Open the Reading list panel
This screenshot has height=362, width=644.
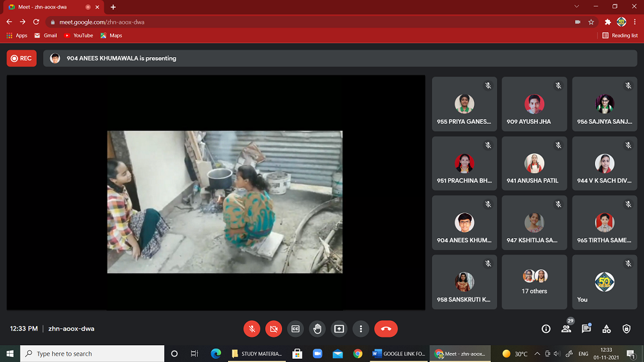pyautogui.click(x=620, y=35)
